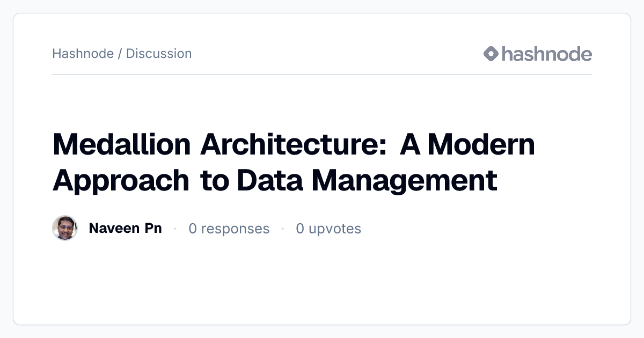View the 0 upvotes count

point(328,229)
